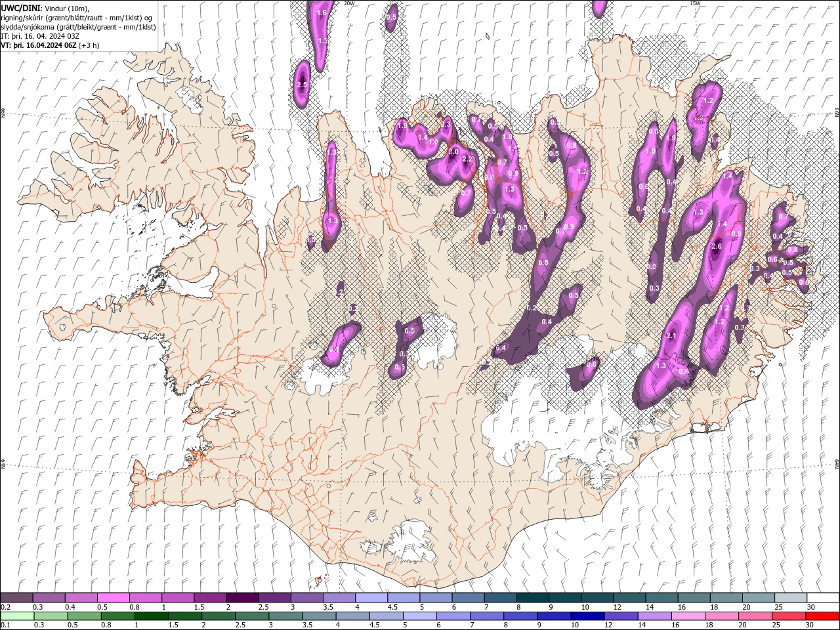The width and height of the screenshot is (840, 630).
Task: Select the 12 slate teal snow legend swatch
Action: [630, 598]
